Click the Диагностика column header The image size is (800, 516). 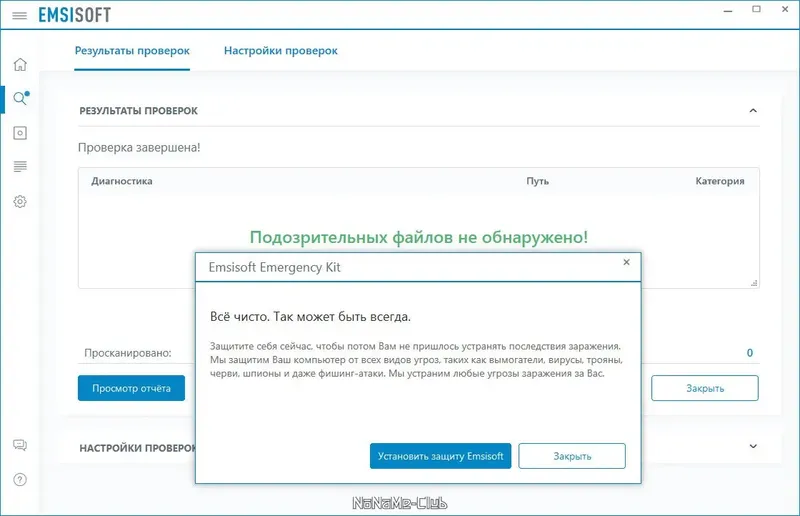tap(122, 181)
